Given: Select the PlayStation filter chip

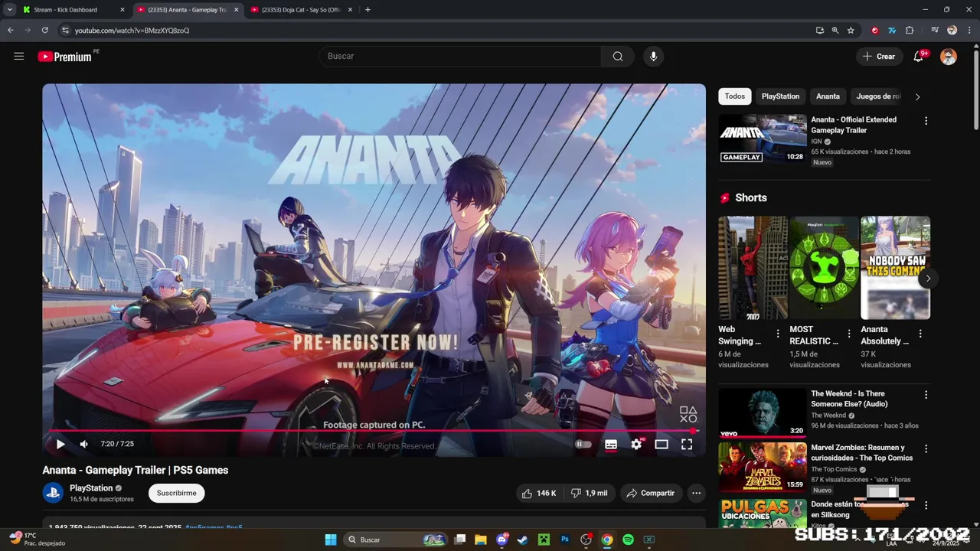Looking at the screenshot, I should pos(780,96).
